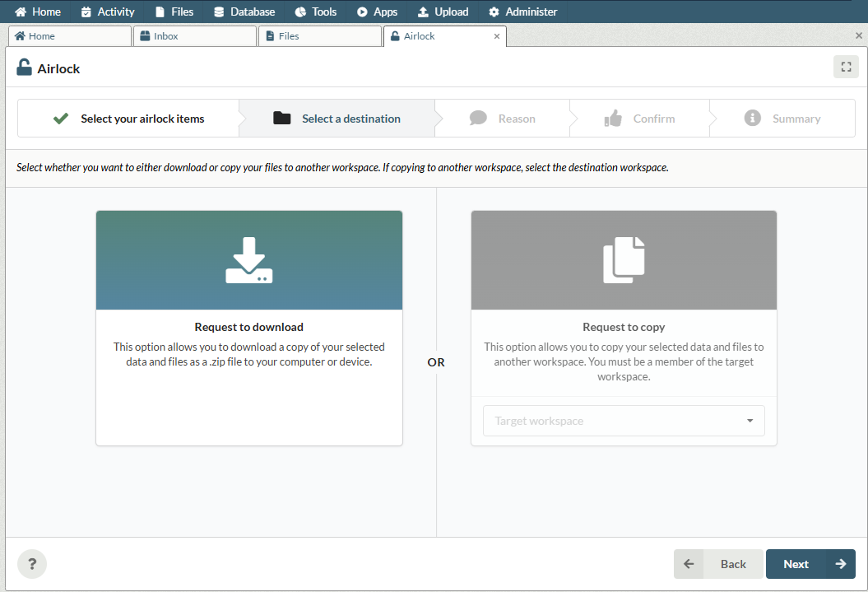Click the question mark help icon
Viewport: 868px width, 592px height.
coord(32,564)
